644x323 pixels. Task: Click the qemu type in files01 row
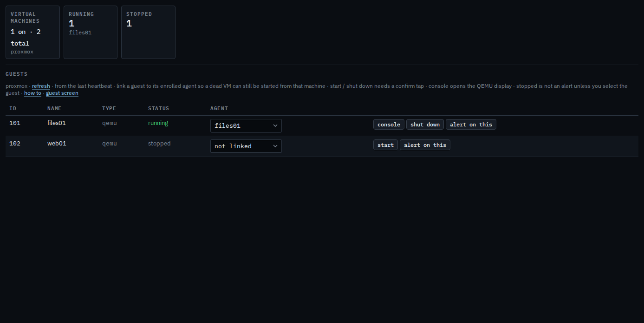(x=110, y=123)
